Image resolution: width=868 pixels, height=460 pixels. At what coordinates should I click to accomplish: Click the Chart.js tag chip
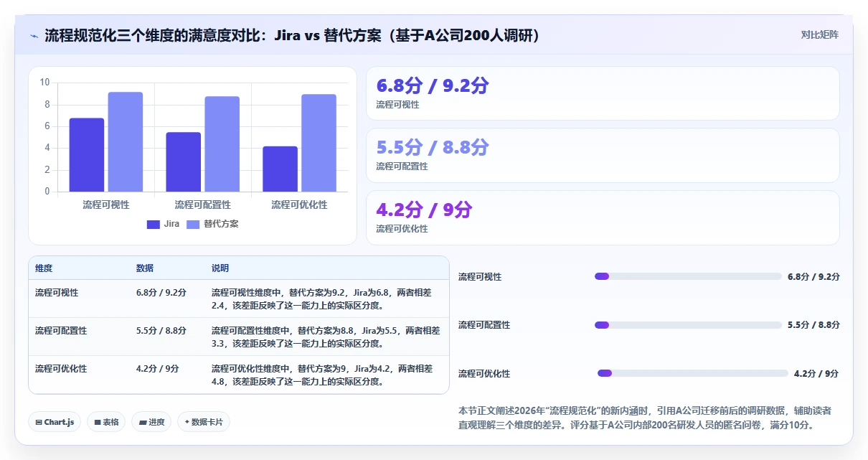click(x=55, y=422)
